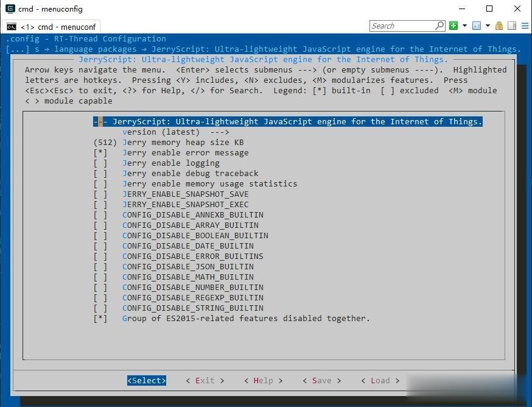Toggle CONFIG_DISABLE_JSON_BUILTIN checkbox
This screenshot has height=407, width=532.
pyautogui.click(x=100, y=267)
